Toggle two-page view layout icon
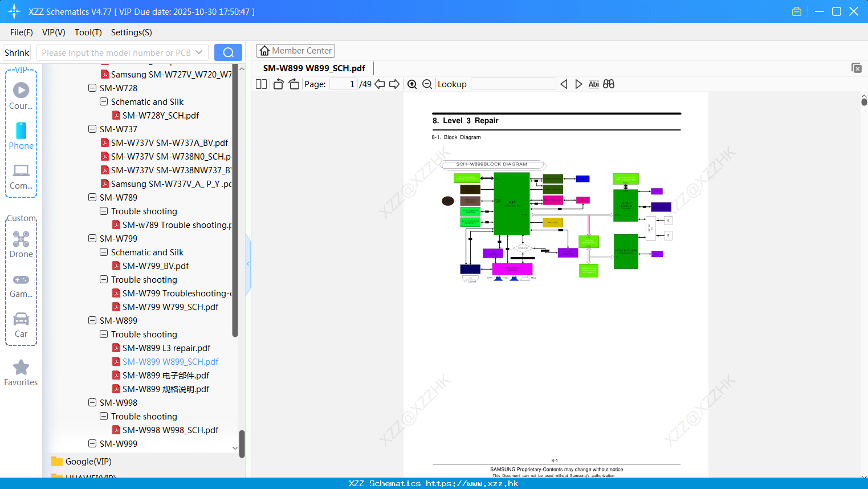The width and height of the screenshot is (868, 489). [x=261, y=84]
